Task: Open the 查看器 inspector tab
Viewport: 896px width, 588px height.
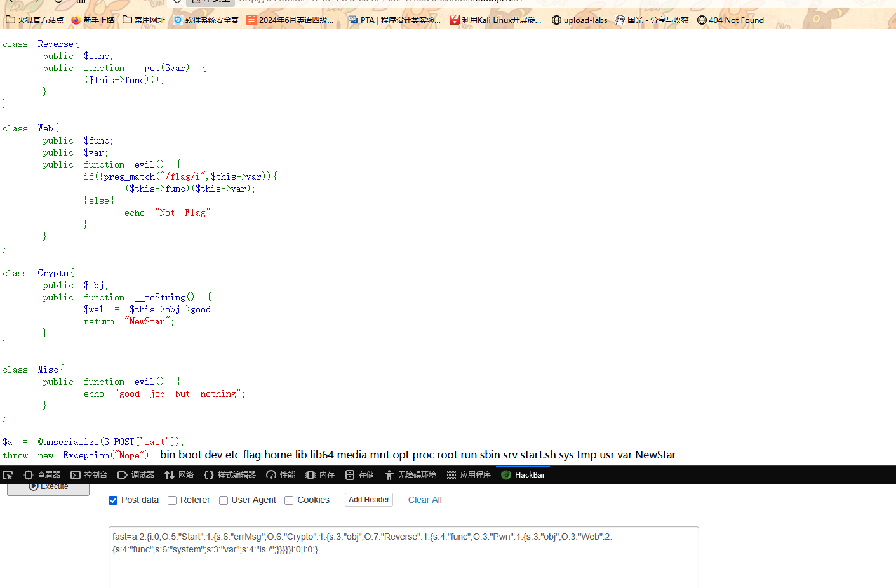Action: click(x=42, y=475)
